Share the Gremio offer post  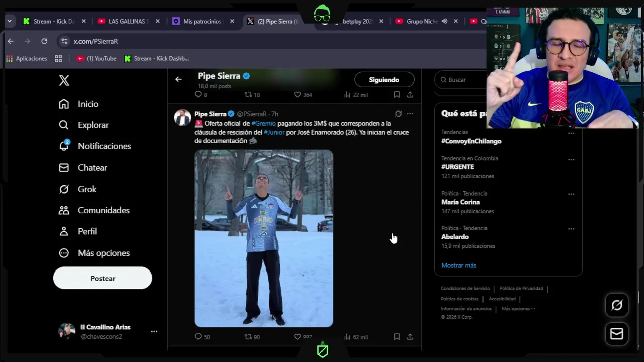pyautogui.click(x=410, y=337)
